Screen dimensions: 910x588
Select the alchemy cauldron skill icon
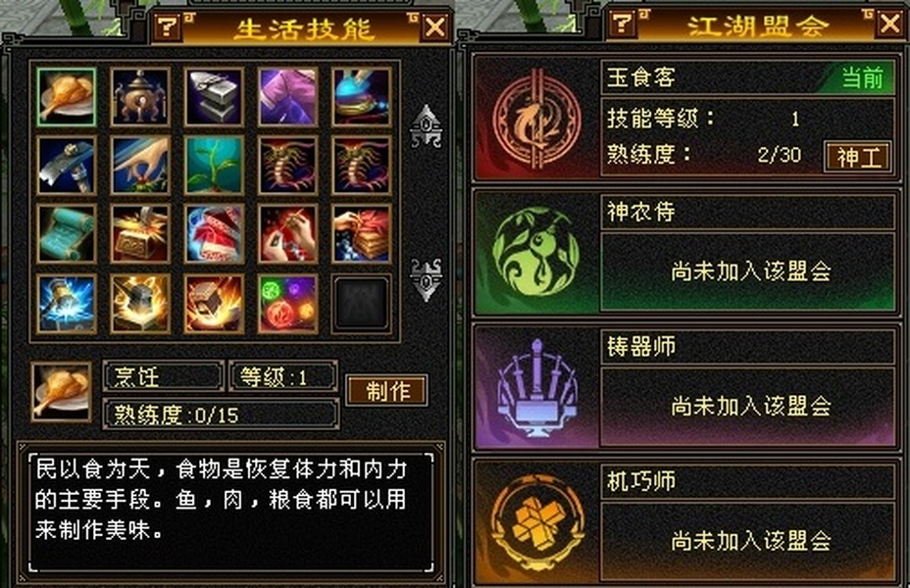click(x=140, y=97)
